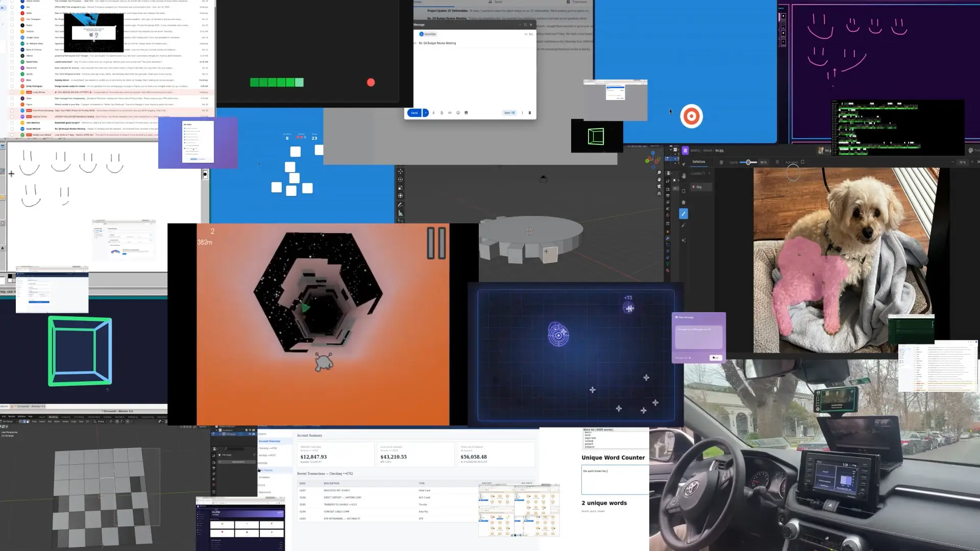Screen dimensions: 980x551
Task: Click the pause button in the tunnel game
Action: click(x=436, y=243)
